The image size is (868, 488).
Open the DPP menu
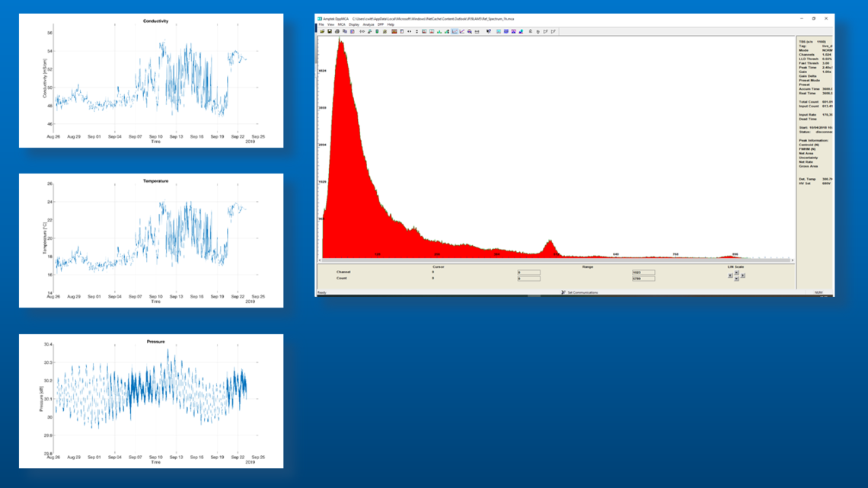[380, 25]
